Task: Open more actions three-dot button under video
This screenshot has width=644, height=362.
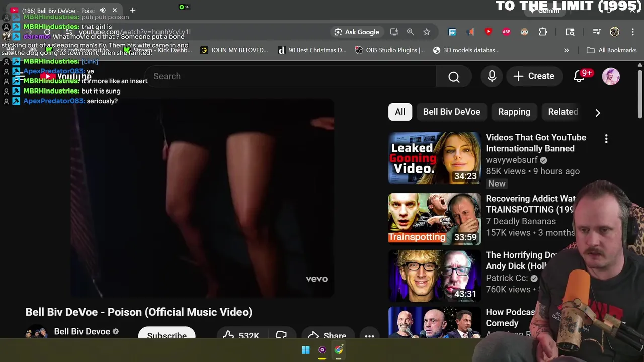Action: 369,336
